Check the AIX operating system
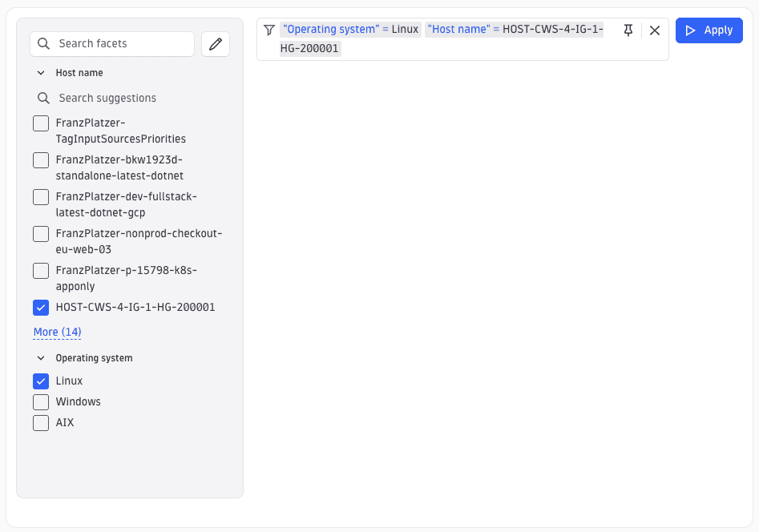The width and height of the screenshot is (759, 532). tap(41, 423)
